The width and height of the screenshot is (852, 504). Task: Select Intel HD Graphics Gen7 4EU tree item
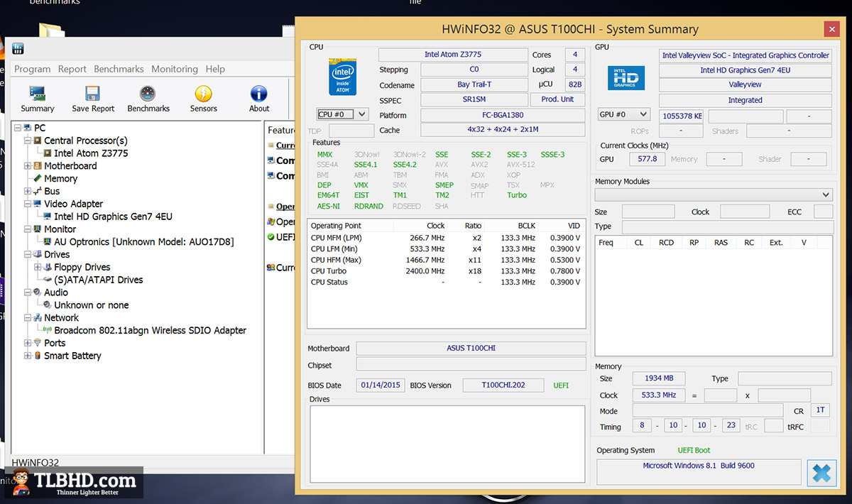point(113,217)
